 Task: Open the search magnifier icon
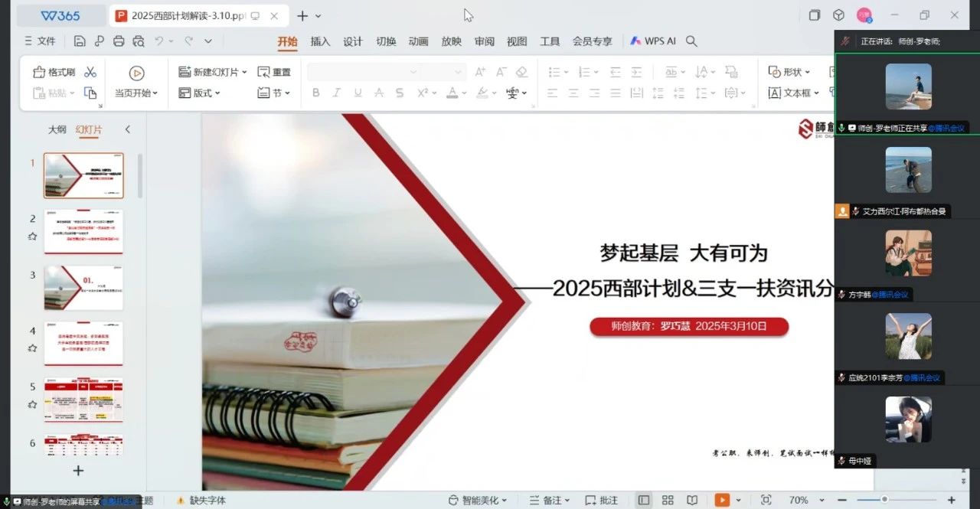pos(691,41)
